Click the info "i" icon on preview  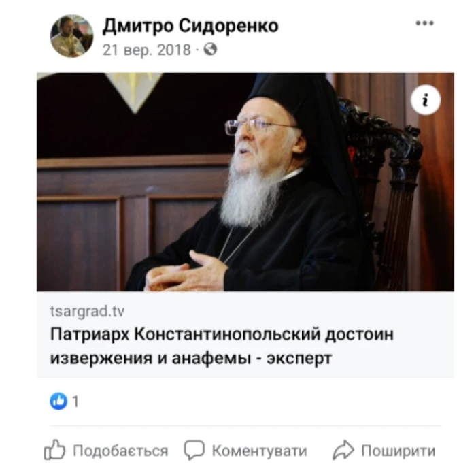click(x=426, y=99)
